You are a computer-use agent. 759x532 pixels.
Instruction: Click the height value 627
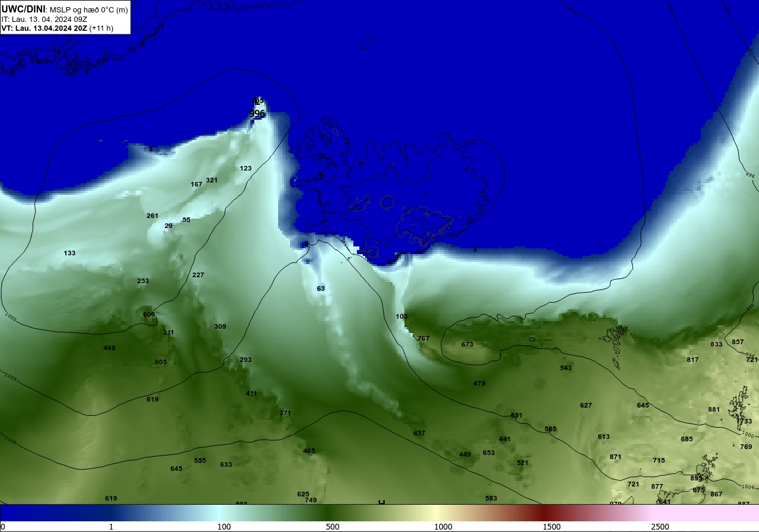pyautogui.click(x=586, y=405)
